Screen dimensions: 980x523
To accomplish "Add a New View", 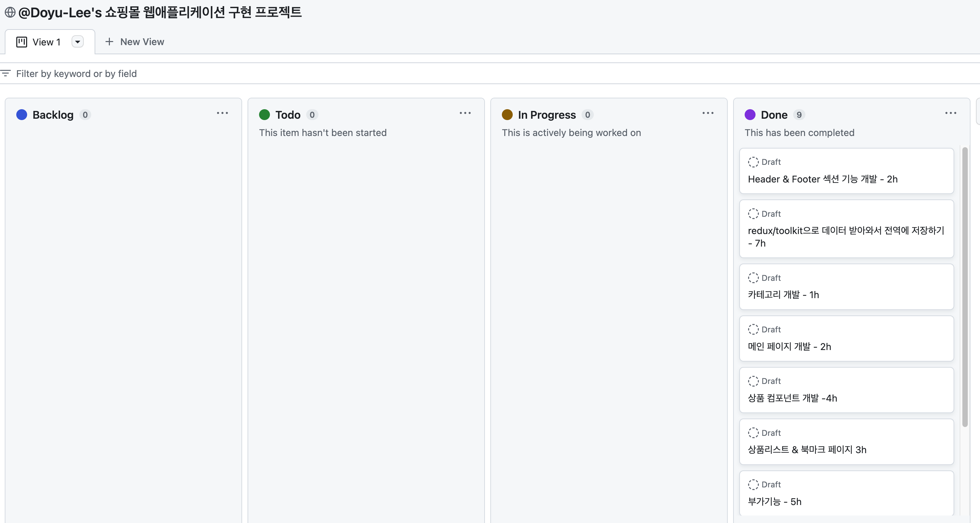I will coord(135,42).
